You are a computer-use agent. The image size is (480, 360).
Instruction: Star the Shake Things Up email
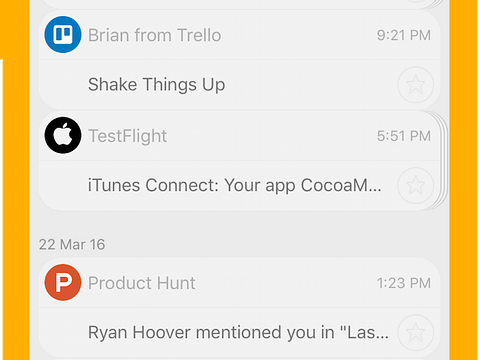[416, 85]
